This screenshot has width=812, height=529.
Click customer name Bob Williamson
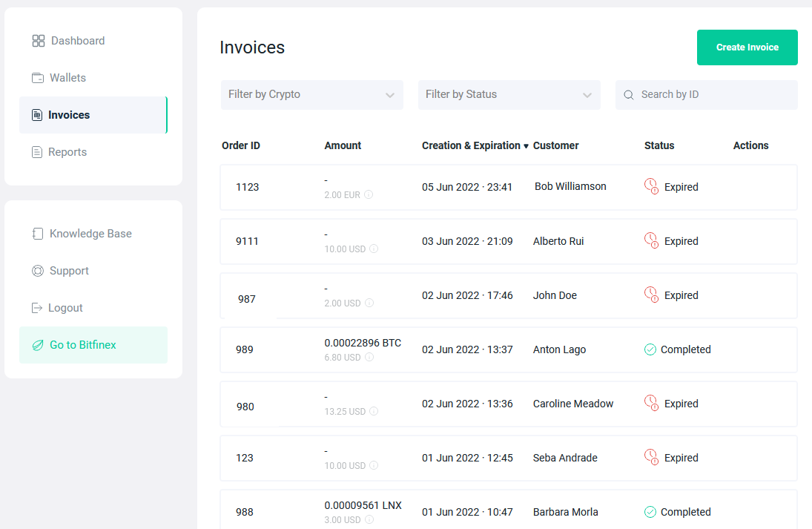tap(570, 186)
